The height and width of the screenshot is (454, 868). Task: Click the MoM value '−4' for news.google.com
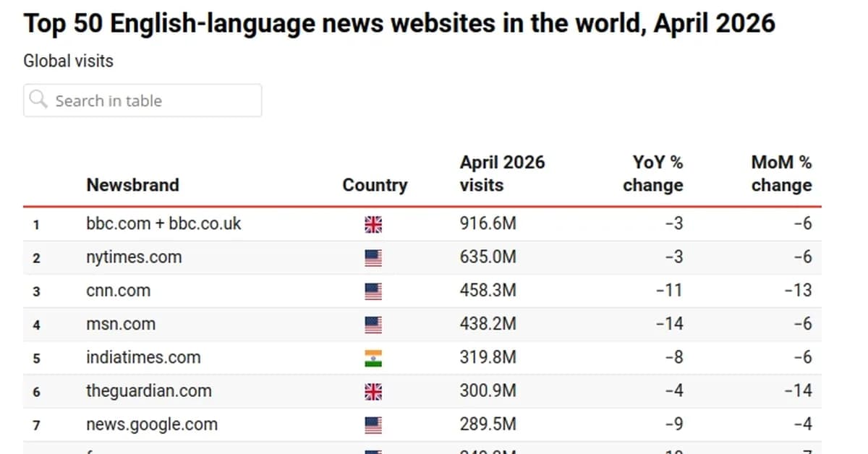point(803,424)
